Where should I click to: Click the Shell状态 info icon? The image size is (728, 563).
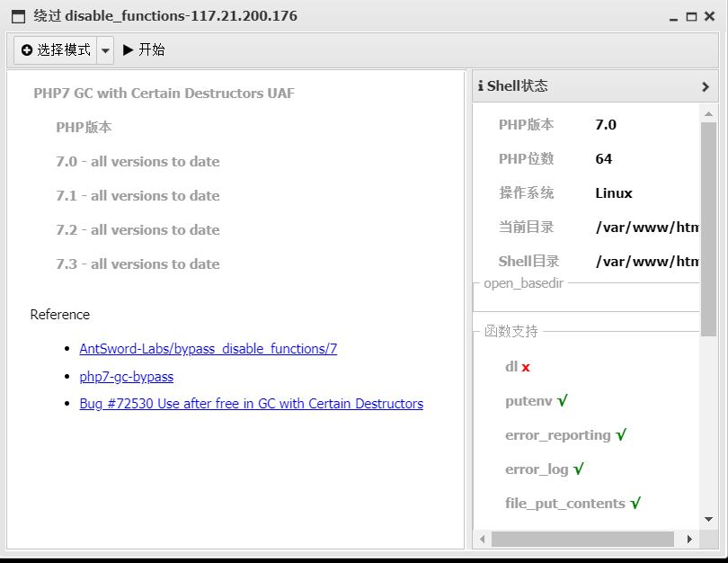click(480, 86)
